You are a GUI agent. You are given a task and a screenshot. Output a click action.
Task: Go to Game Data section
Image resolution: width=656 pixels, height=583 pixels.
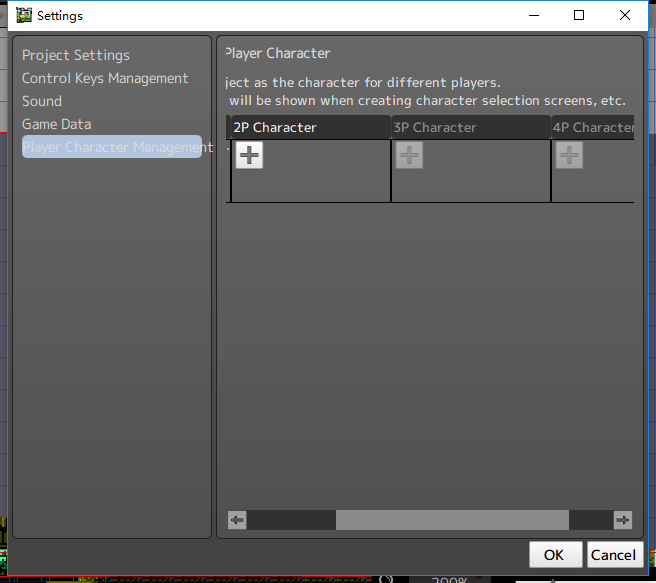(56, 124)
